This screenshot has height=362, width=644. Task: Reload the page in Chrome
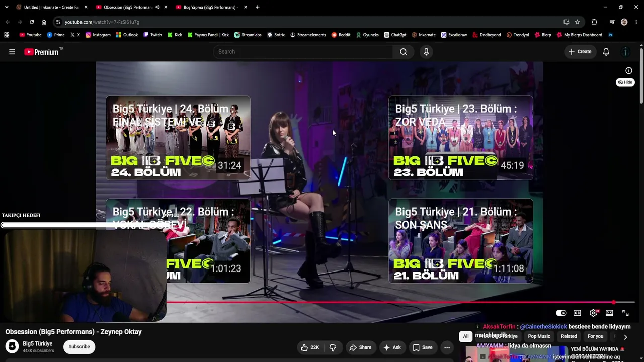pos(32,22)
